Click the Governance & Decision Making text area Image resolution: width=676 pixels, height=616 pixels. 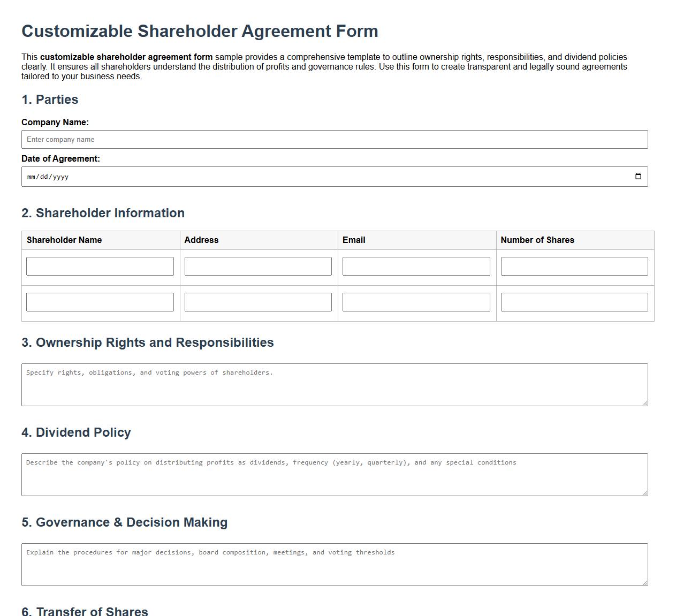[x=334, y=564]
